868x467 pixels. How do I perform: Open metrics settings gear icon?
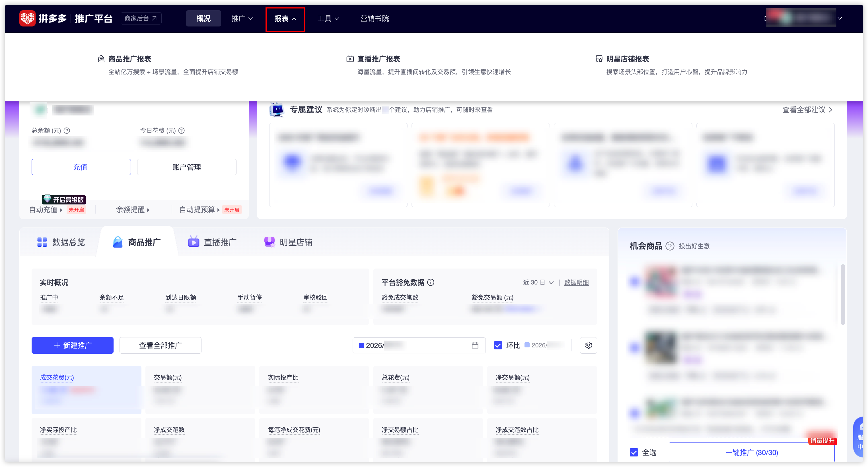coord(588,345)
